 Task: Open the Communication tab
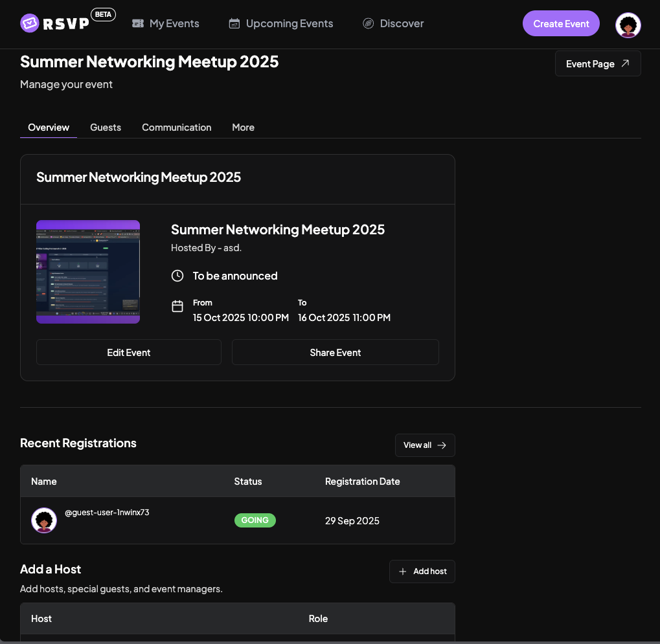[177, 128]
